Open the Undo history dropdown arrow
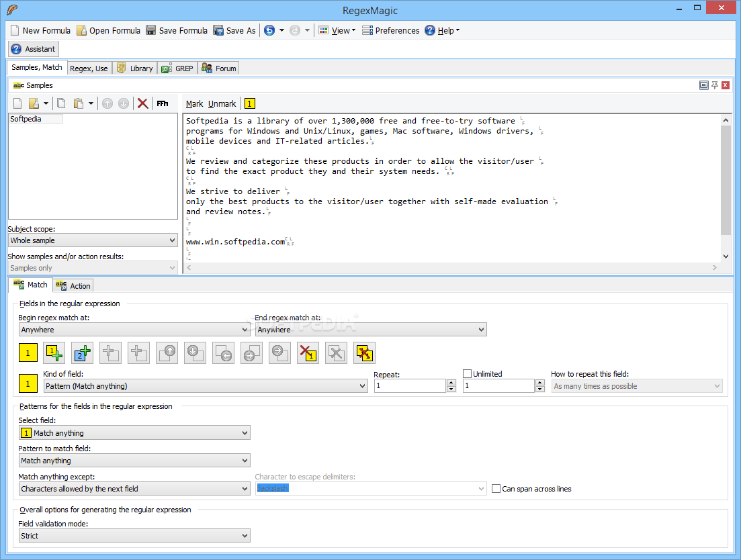741x560 pixels. coord(281,31)
